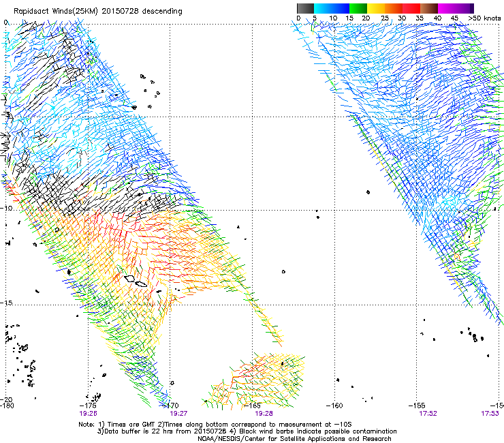Click the green 15-20 knots legend swatch

[x=358, y=8]
